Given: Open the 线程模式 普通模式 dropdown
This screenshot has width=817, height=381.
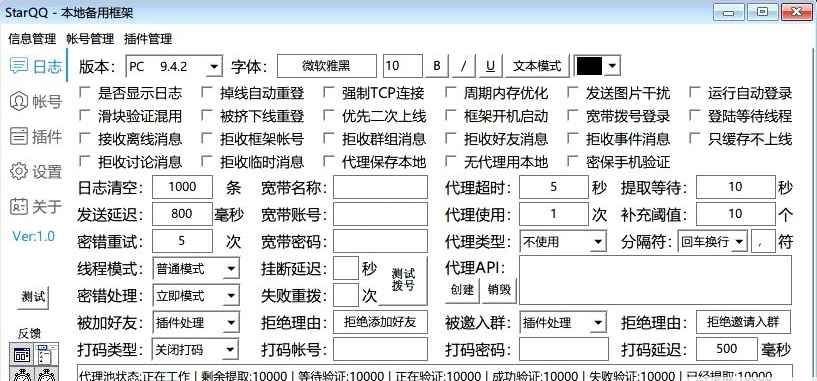Looking at the screenshot, I should click(x=196, y=269).
